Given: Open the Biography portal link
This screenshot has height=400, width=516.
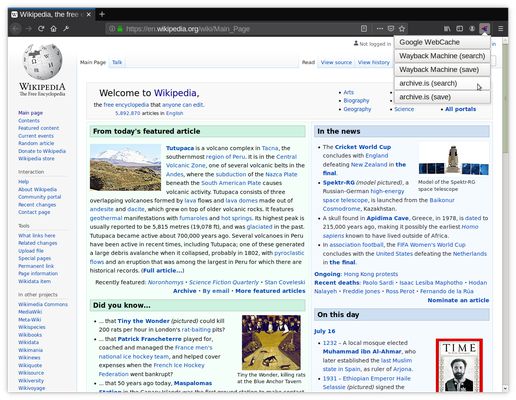Looking at the screenshot, I should 356,100.
